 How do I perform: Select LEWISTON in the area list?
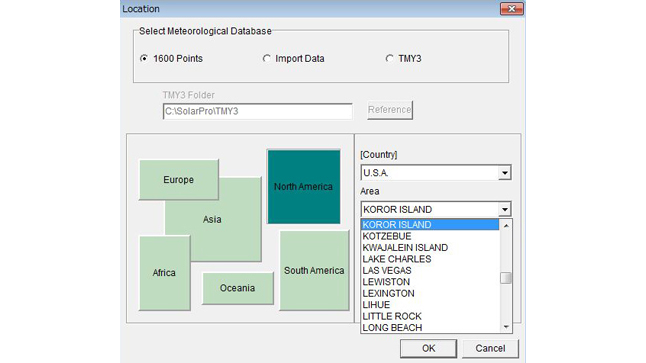pyautogui.click(x=430, y=282)
